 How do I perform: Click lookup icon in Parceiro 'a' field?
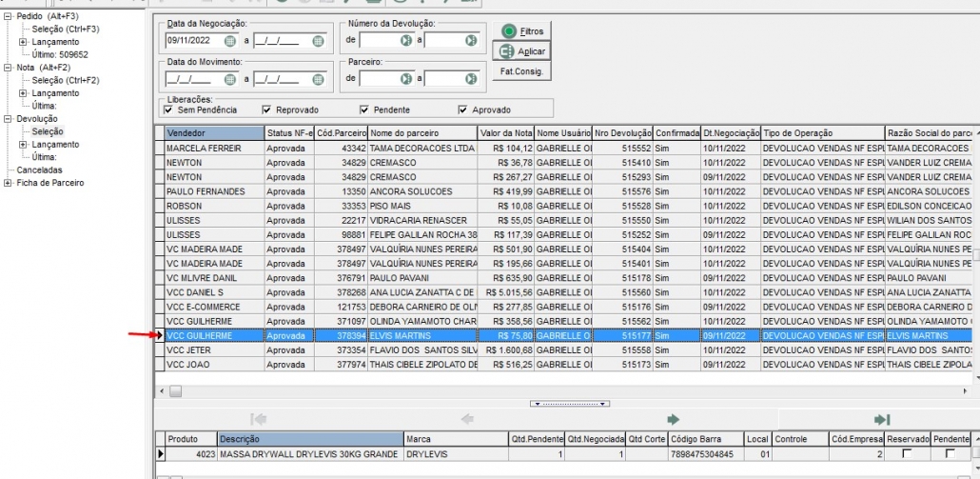click(x=470, y=79)
